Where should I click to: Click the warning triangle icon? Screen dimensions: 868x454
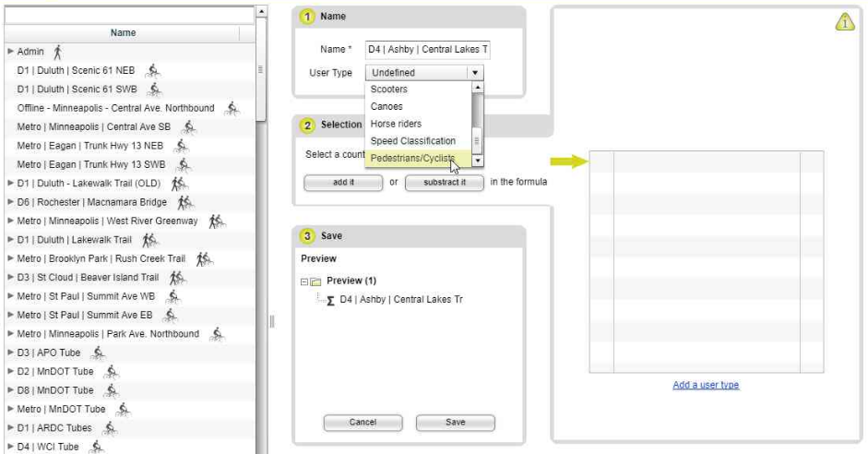click(845, 24)
